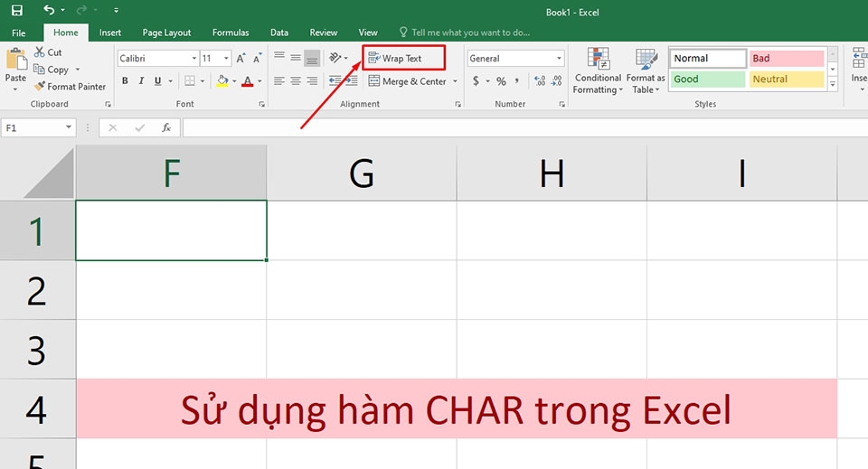868x469 pixels.
Task: Switch to the Review tab
Action: click(x=324, y=33)
